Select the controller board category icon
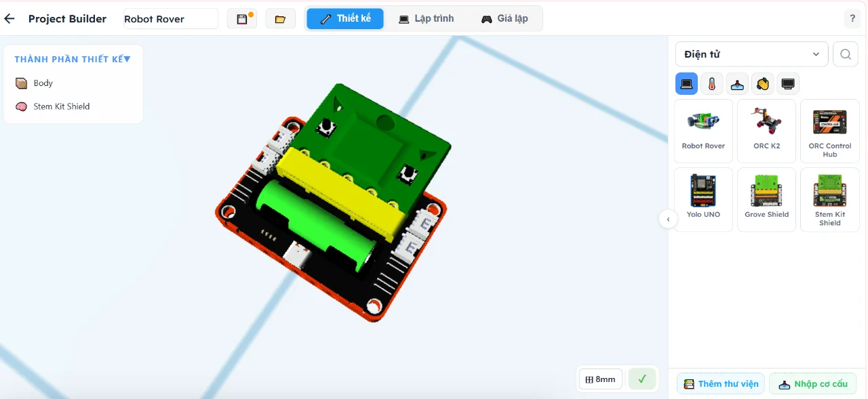This screenshot has width=868, height=399. 686,84
